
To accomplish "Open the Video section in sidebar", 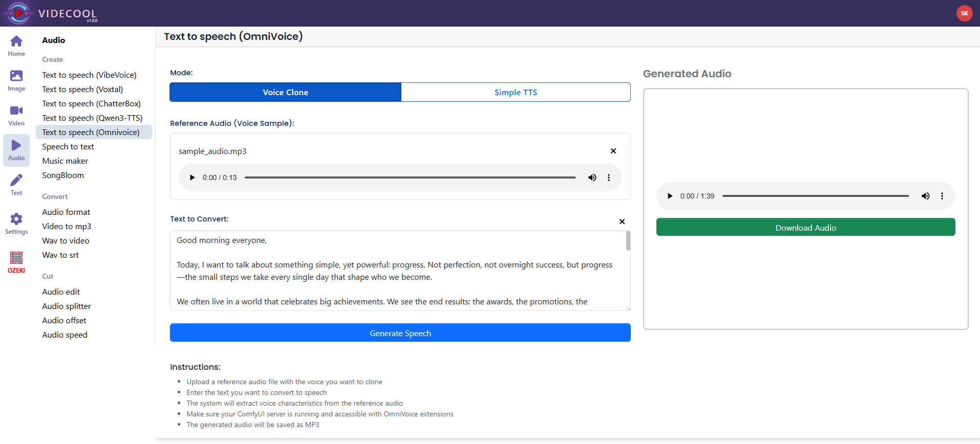I will point(16,116).
